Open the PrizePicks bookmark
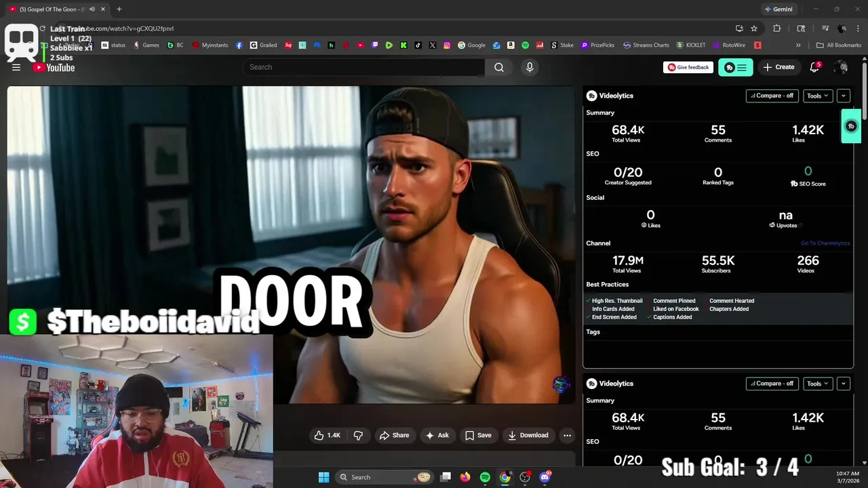Image resolution: width=868 pixels, height=488 pixels. click(x=597, y=45)
